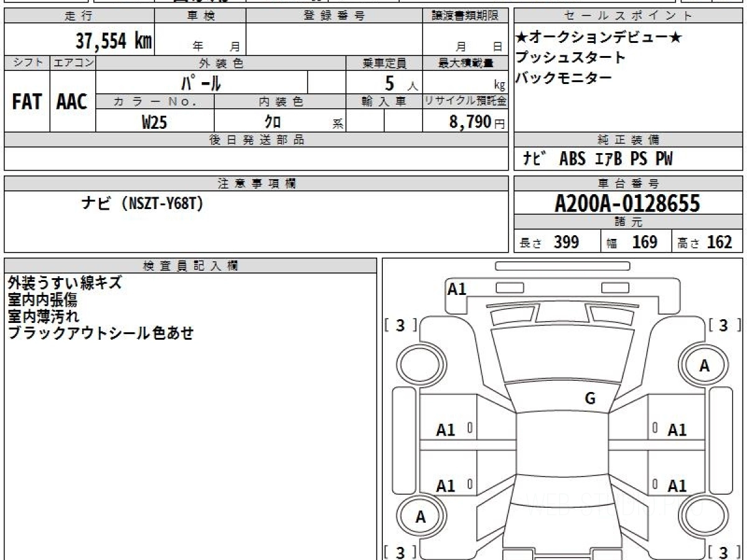The width and height of the screenshot is (747, 560).
Task: Select the FAT shift type cell
Action: [27, 102]
